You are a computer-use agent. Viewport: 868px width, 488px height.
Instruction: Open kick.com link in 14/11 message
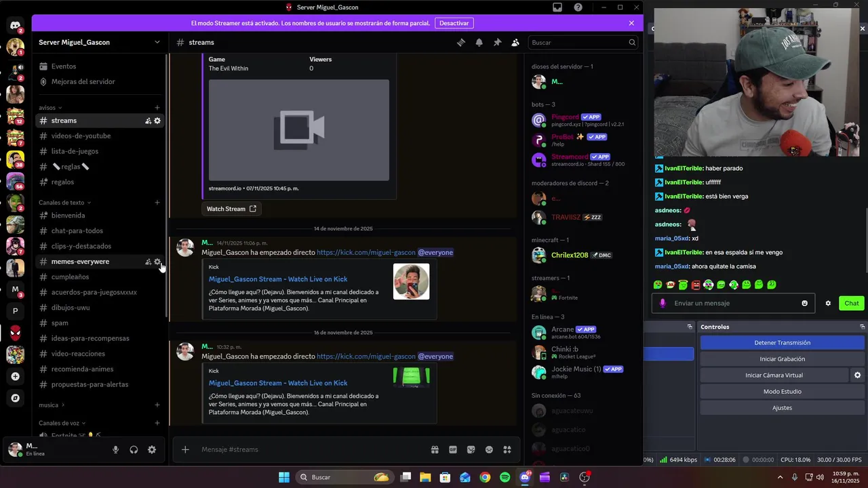pyautogui.click(x=366, y=253)
